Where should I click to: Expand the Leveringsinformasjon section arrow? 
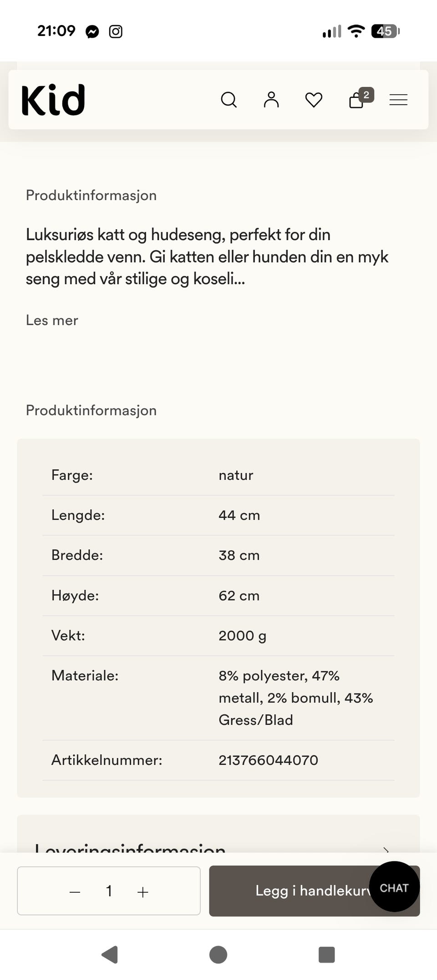(386, 849)
